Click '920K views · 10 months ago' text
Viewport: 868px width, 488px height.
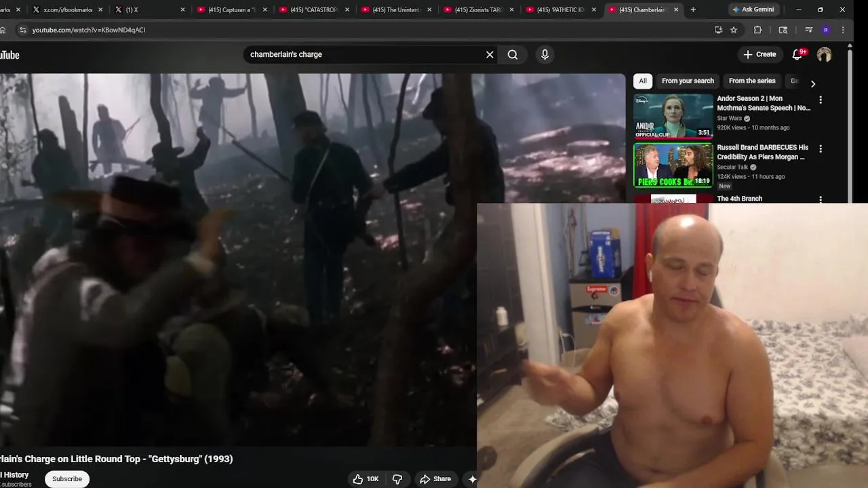753,127
